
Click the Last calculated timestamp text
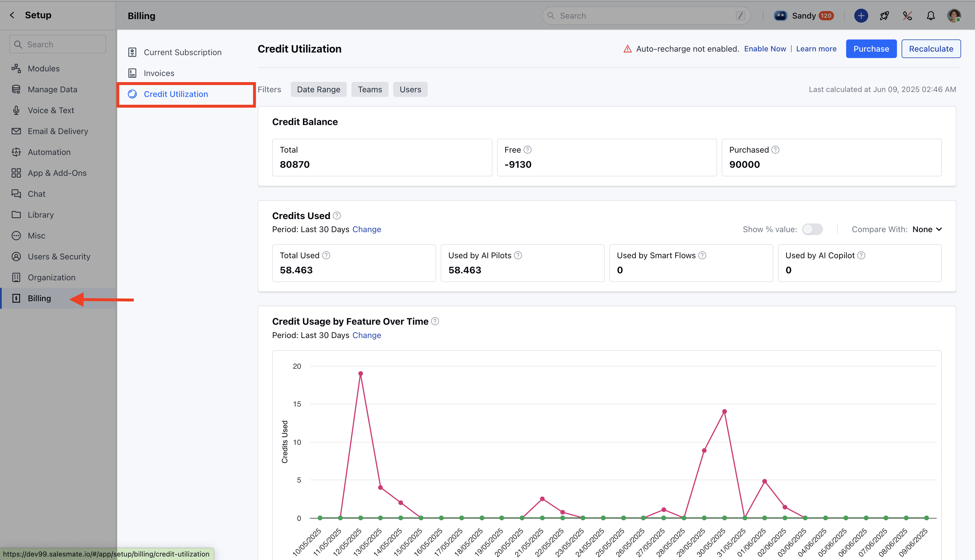[x=882, y=89]
